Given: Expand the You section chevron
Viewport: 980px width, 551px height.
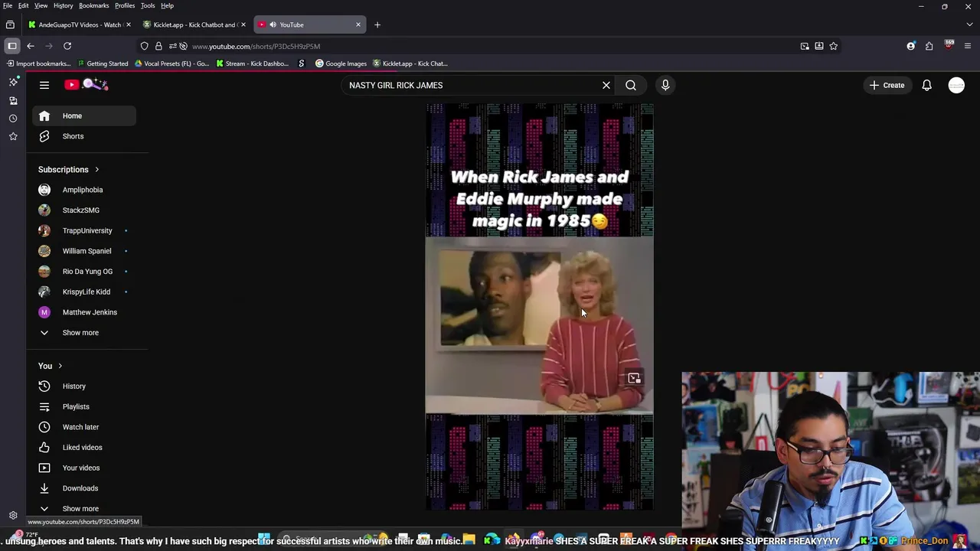Looking at the screenshot, I should [60, 366].
